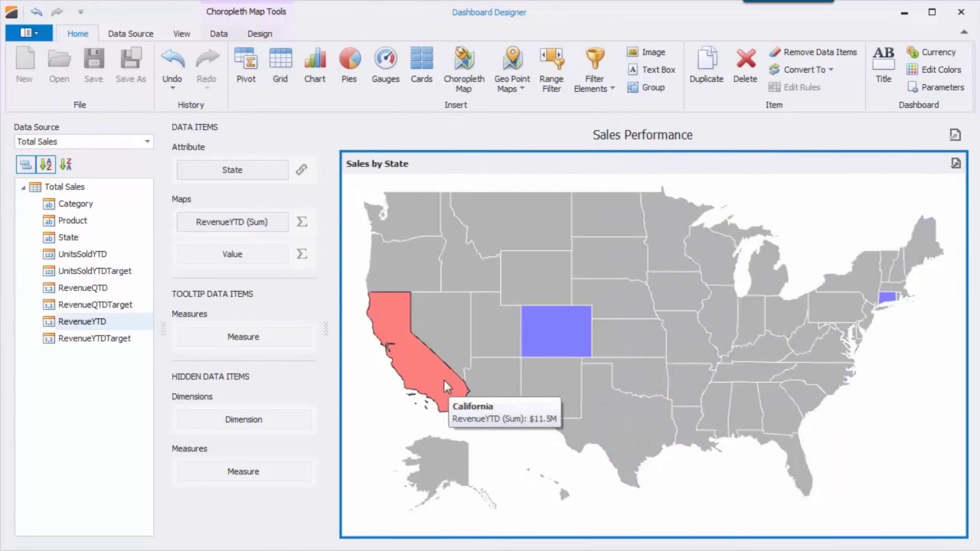Open dashboard Parameters
Viewport: 980px width, 551px height.
click(x=935, y=87)
